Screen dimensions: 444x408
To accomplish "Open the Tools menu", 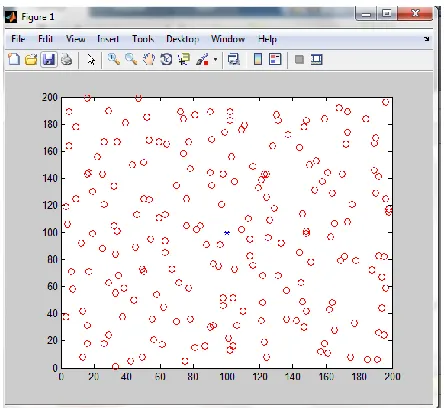I will [143, 39].
